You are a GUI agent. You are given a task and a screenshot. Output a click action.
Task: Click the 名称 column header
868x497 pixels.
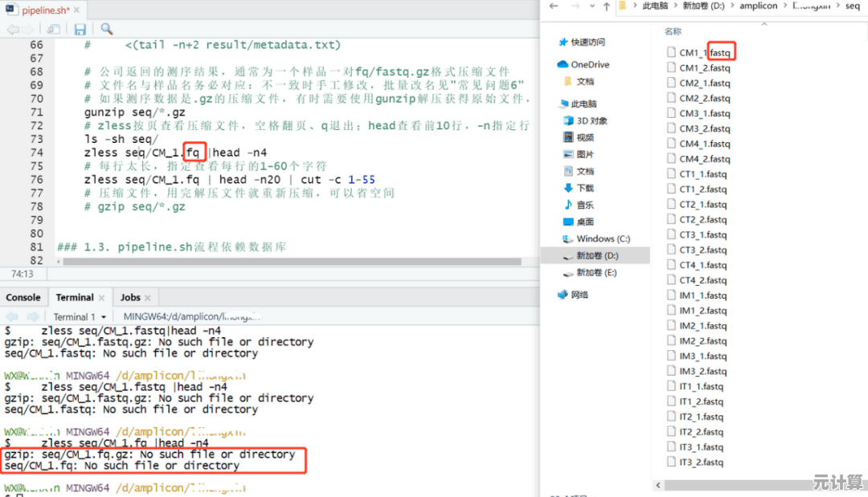(673, 31)
